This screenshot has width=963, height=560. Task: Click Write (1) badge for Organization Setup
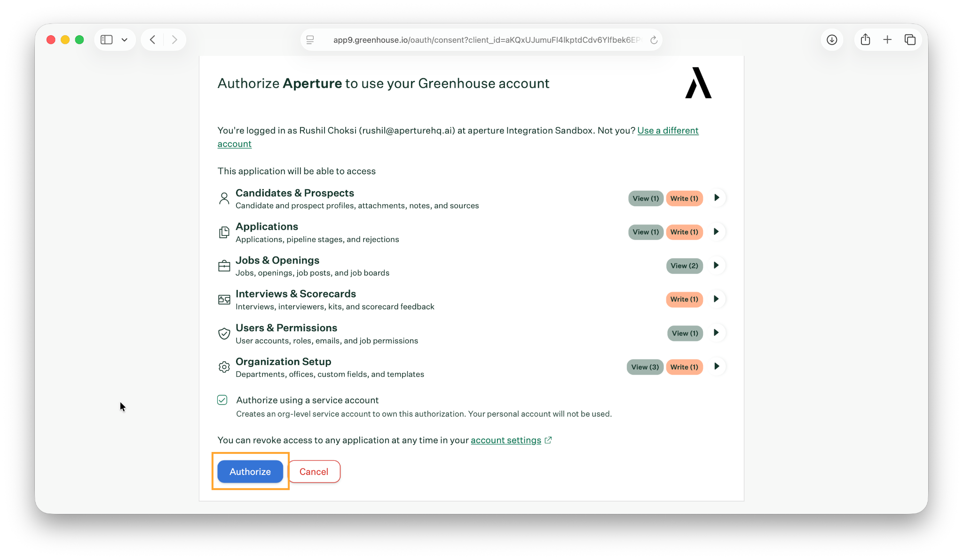[x=684, y=367]
